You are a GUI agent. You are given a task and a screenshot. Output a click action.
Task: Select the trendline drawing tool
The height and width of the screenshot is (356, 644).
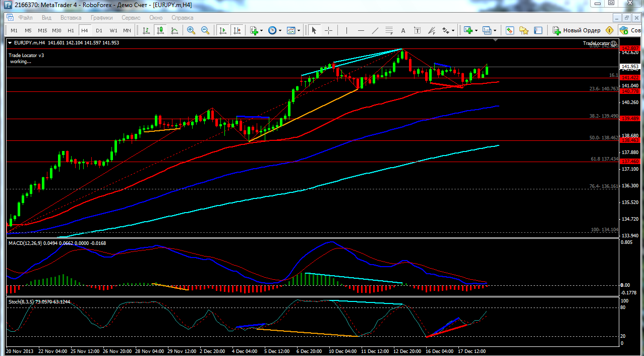375,30
